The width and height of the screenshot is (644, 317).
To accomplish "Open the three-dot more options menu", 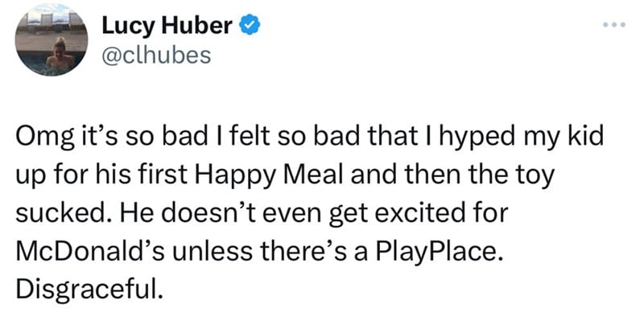I will point(614,26).
